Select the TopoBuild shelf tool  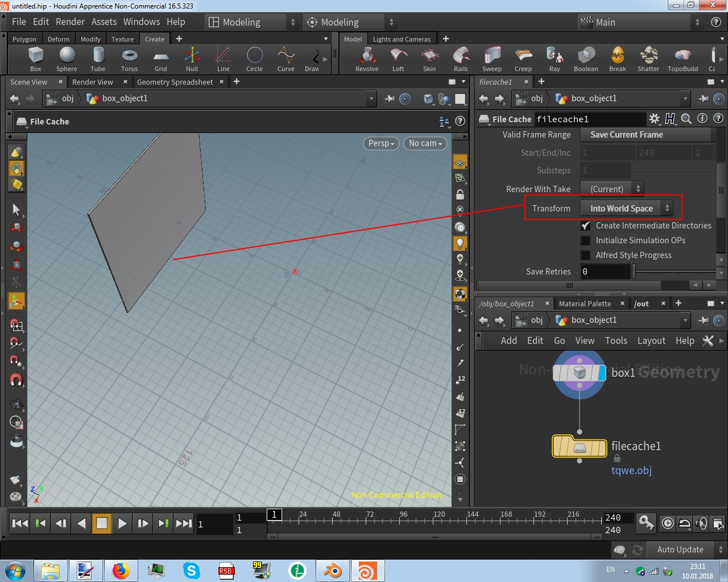[682, 60]
